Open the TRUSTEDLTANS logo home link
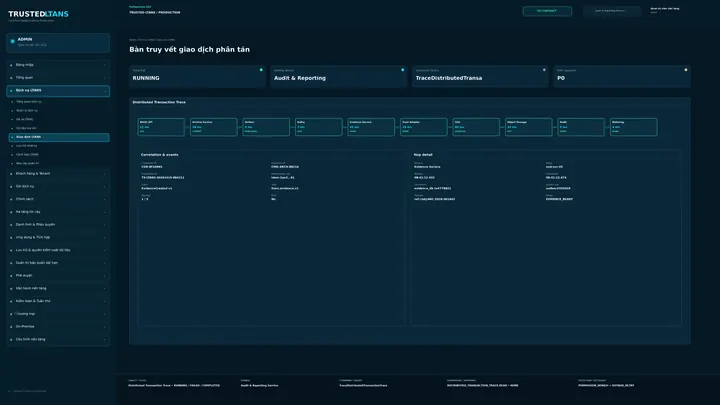The image size is (720, 405). point(38,14)
